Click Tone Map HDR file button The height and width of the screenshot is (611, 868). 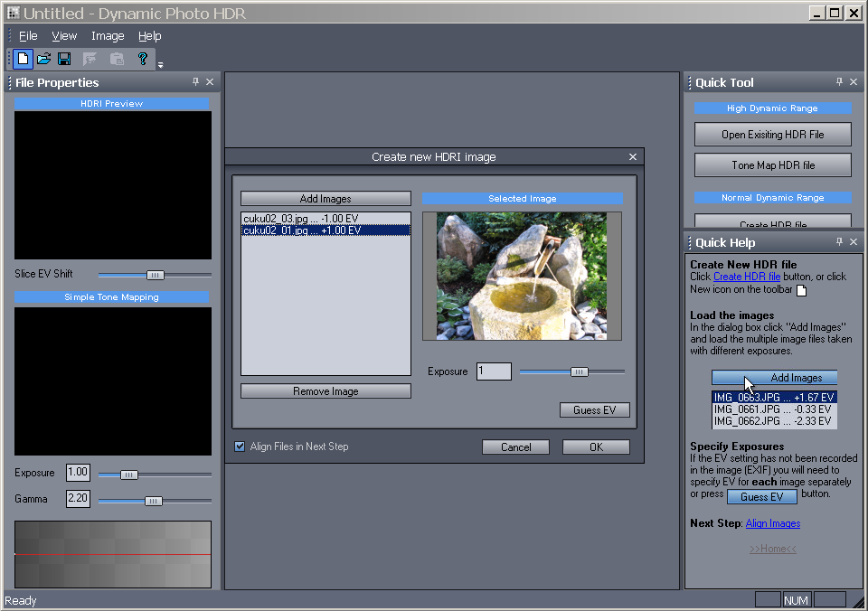click(x=772, y=165)
